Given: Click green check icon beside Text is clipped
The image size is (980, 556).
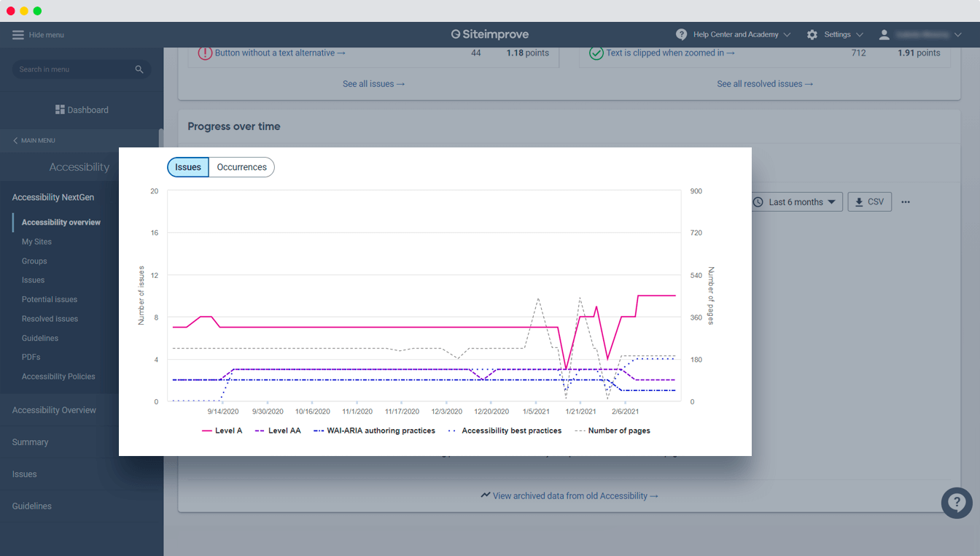Looking at the screenshot, I should 596,53.
